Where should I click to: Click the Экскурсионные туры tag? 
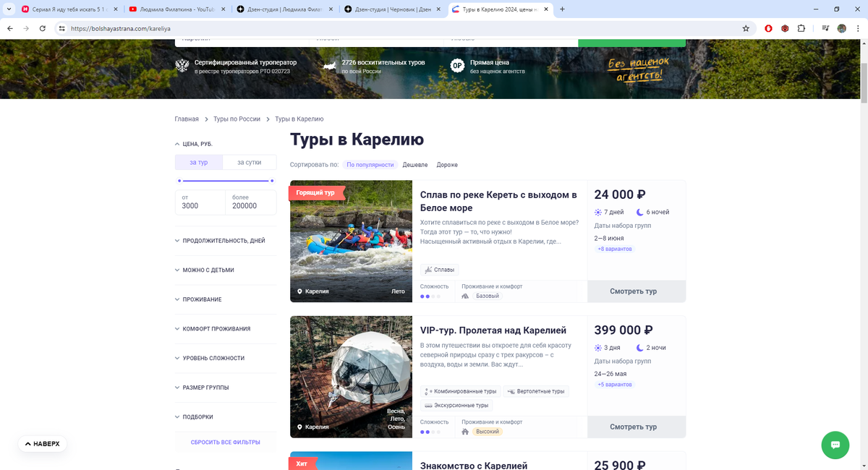pyautogui.click(x=456, y=406)
